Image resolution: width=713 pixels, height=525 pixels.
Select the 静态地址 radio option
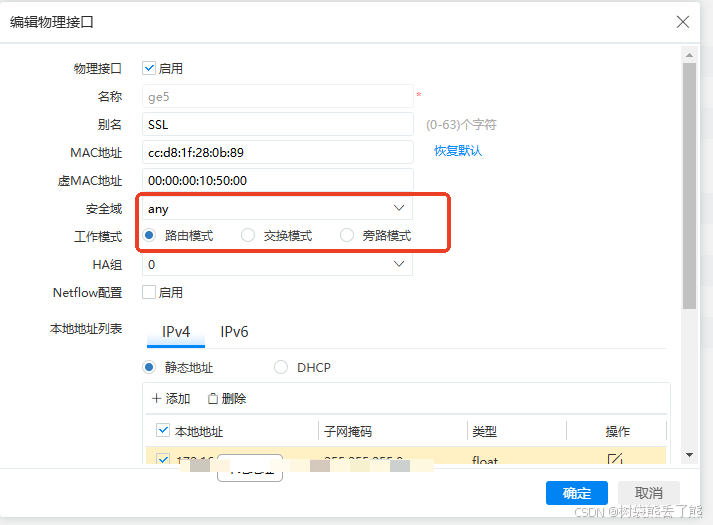pyautogui.click(x=149, y=367)
